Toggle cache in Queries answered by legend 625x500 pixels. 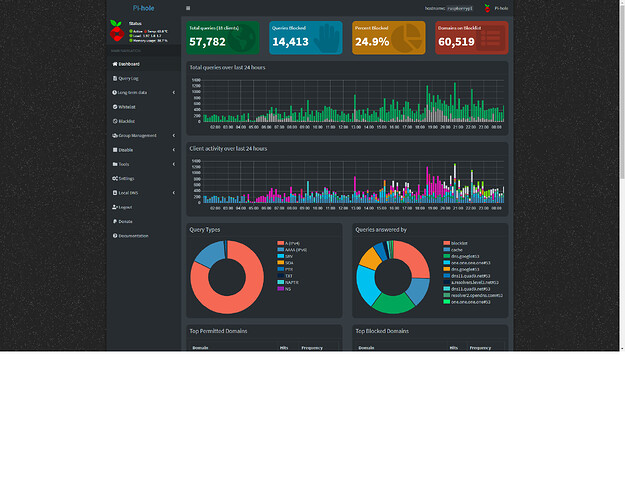pyautogui.click(x=453, y=250)
